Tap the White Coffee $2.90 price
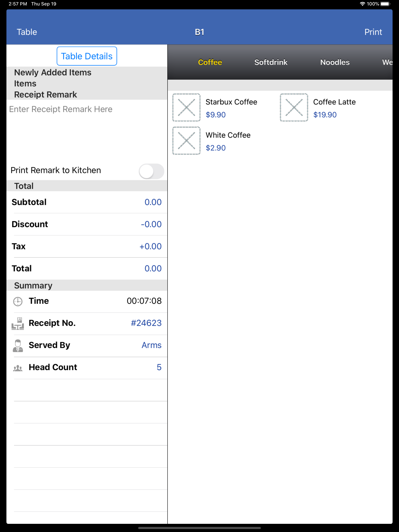399x532 pixels. [216, 148]
